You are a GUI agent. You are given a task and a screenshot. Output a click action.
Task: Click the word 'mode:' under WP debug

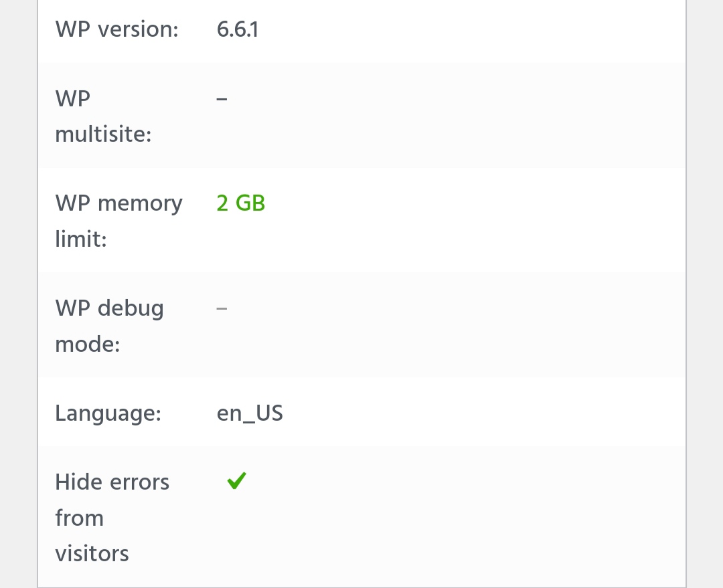(x=88, y=345)
